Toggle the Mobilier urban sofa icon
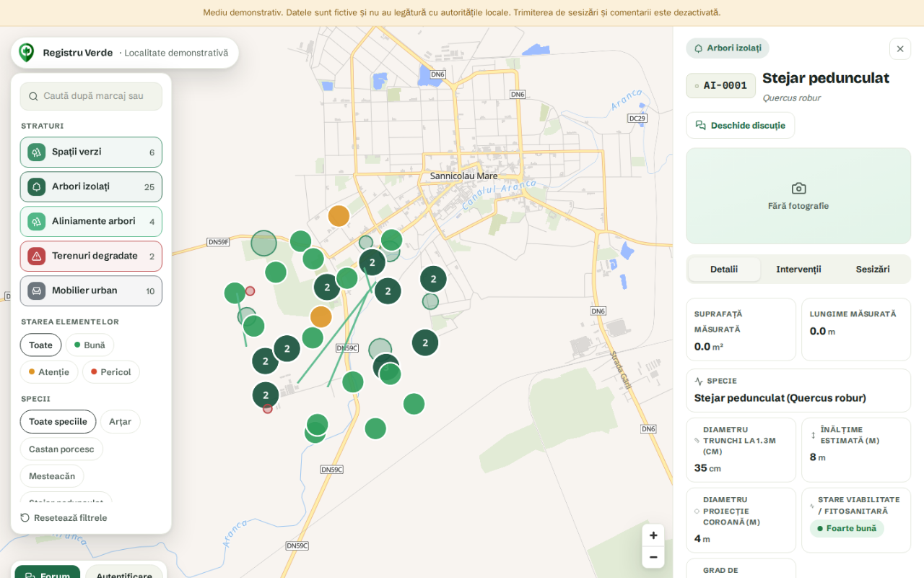Image resolution: width=924 pixels, height=578 pixels. [x=37, y=291]
